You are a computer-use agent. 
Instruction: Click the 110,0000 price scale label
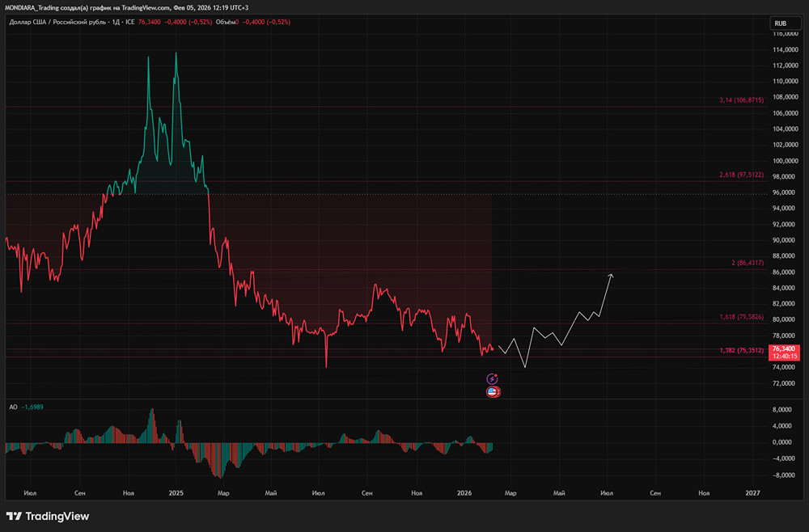786,82
